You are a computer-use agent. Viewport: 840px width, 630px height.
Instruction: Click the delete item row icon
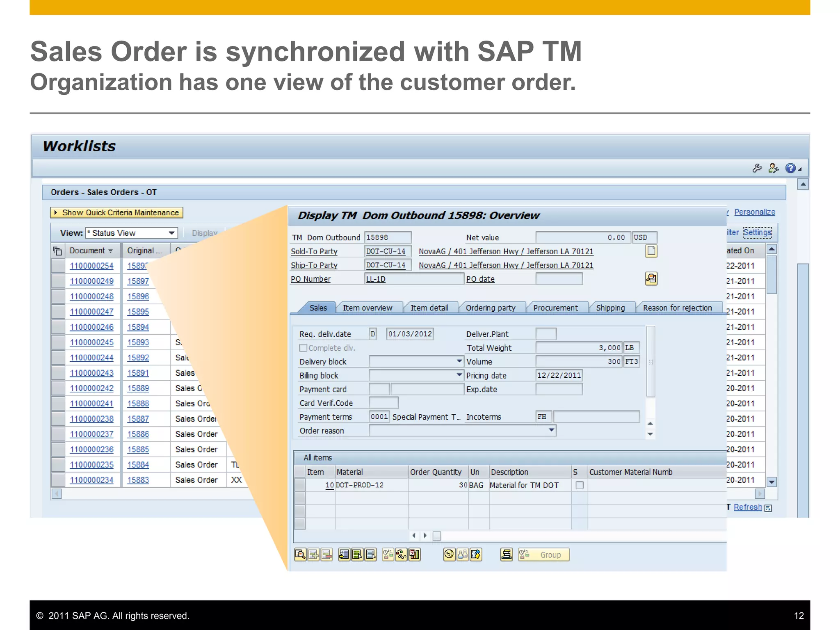click(326, 555)
